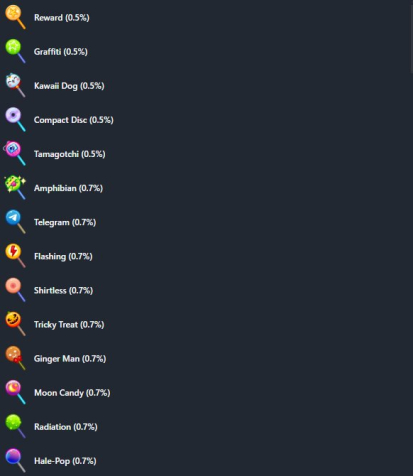
Task: Click the Ginger Man cookie lollipop icon
Action: pyautogui.click(x=15, y=358)
